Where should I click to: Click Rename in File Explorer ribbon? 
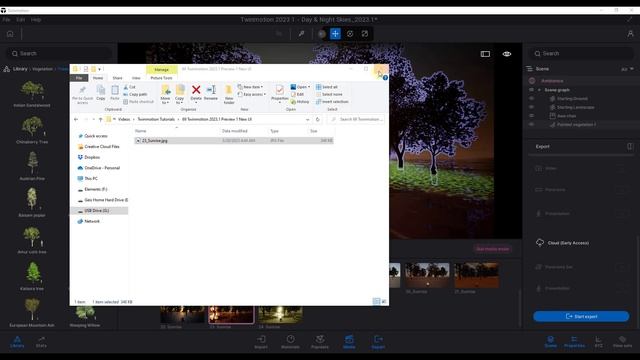coord(211,93)
